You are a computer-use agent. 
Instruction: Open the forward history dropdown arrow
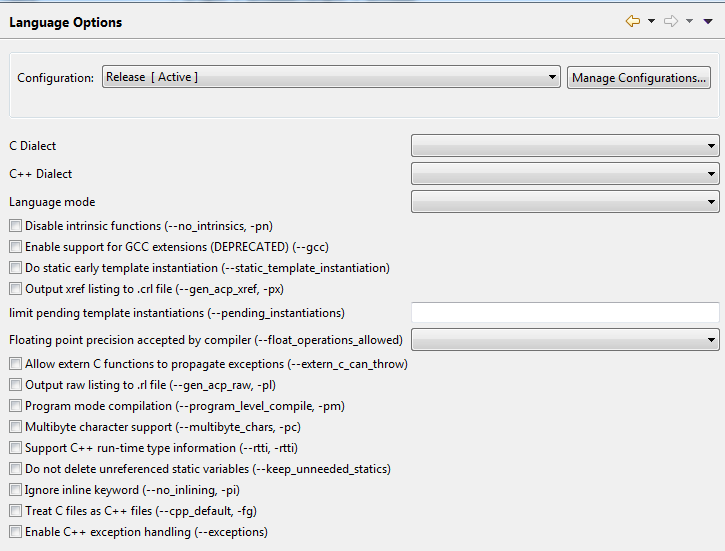coord(689,21)
